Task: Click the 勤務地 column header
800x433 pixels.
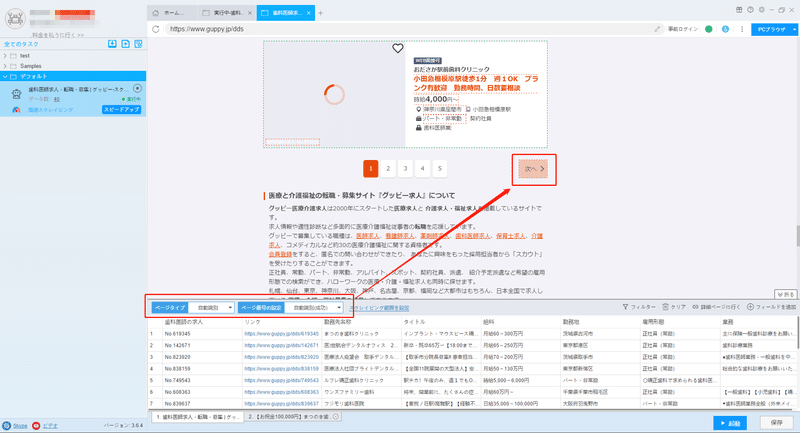Action: point(600,322)
